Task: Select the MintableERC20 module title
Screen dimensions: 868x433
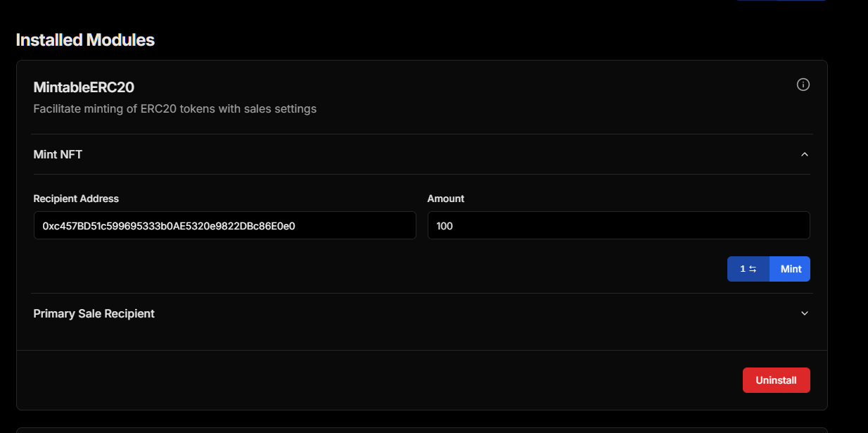Action: coord(84,87)
